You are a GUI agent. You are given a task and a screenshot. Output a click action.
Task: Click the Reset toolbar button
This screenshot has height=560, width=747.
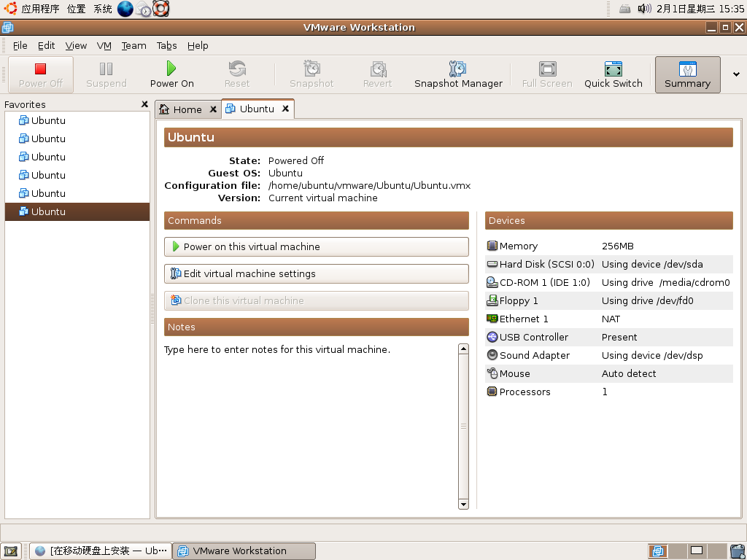(237, 75)
